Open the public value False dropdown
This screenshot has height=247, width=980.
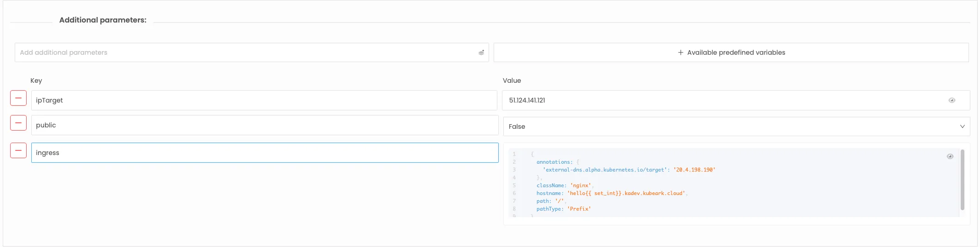tap(736, 126)
